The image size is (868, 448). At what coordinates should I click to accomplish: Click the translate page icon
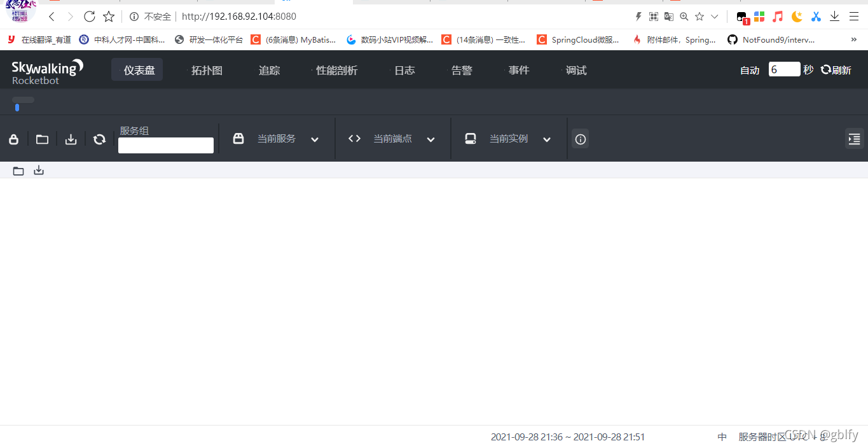[669, 17]
